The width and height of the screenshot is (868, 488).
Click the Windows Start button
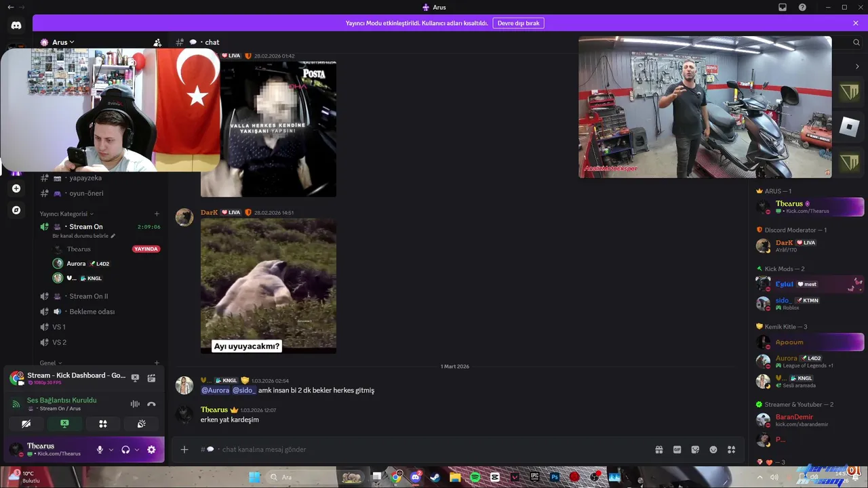coord(254,477)
